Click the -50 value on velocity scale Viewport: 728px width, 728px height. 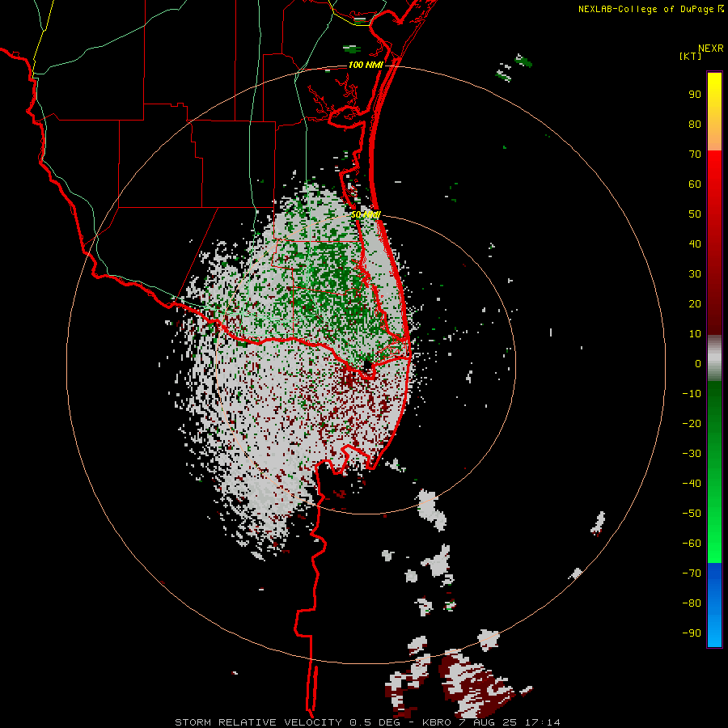point(692,514)
